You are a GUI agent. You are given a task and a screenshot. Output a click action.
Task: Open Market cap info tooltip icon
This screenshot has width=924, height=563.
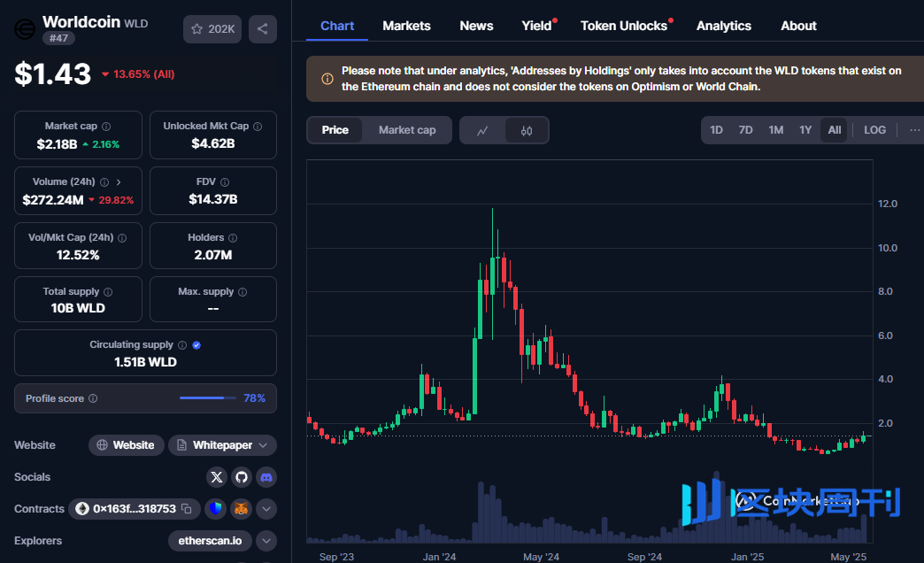pyautogui.click(x=106, y=127)
